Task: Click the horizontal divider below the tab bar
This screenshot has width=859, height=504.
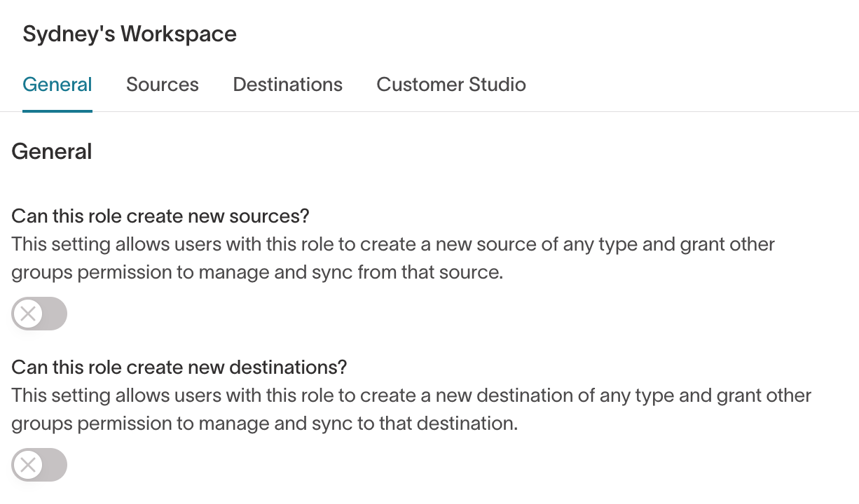Action: [490, 112]
